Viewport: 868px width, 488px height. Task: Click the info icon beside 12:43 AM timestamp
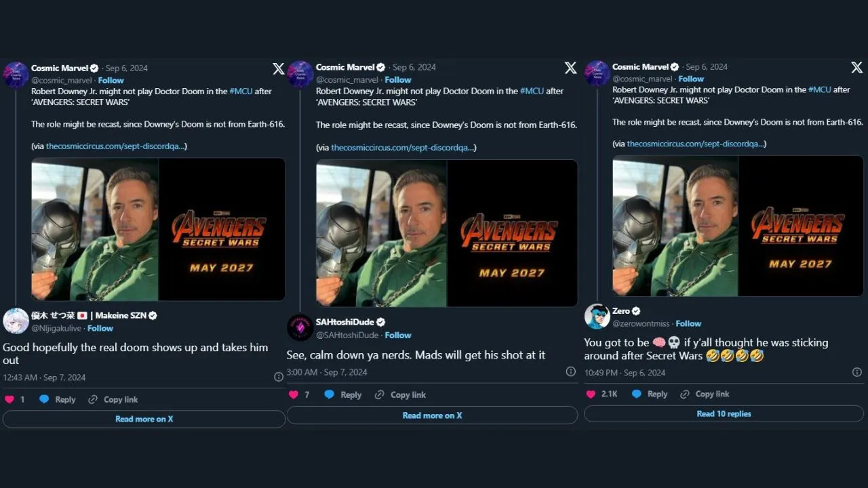click(279, 377)
